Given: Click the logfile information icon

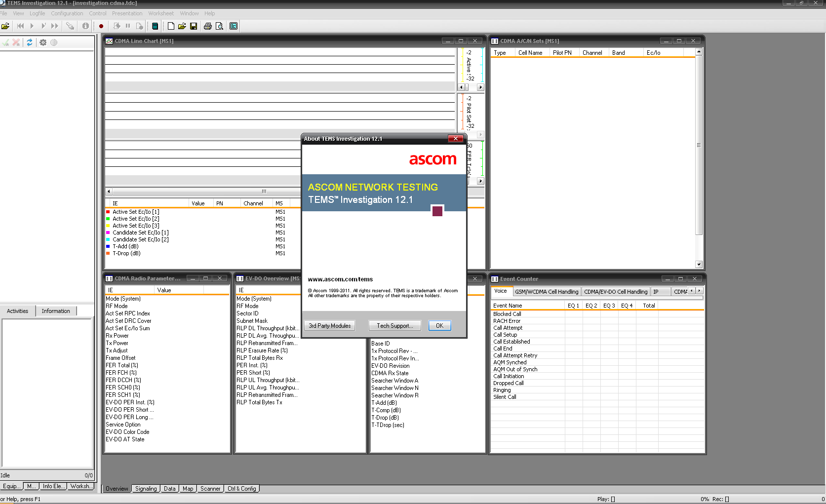Looking at the screenshot, I should (85, 26).
